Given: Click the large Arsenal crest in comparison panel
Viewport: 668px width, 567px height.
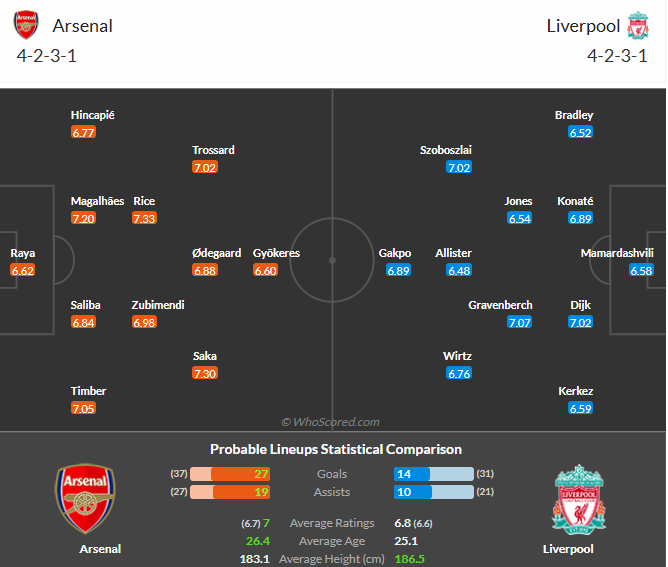Looking at the screenshot, I should (x=85, y=498).
